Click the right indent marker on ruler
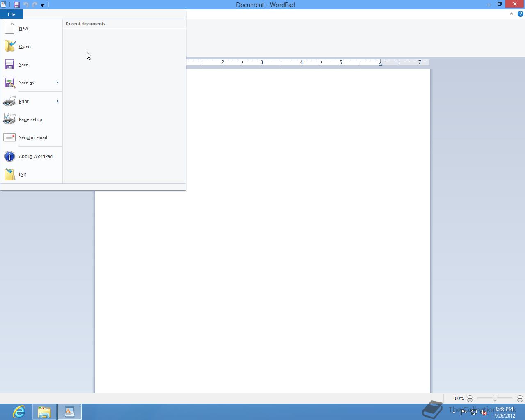The width and height of the screenshot is (525, 420). click(x=381, y=64)
